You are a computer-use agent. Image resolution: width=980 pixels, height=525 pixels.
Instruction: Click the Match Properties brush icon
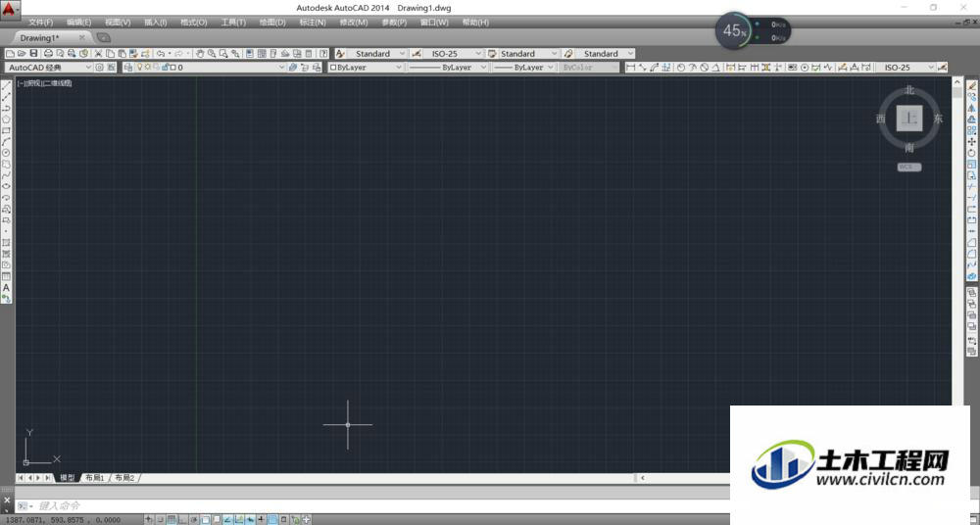pos(133,54)
